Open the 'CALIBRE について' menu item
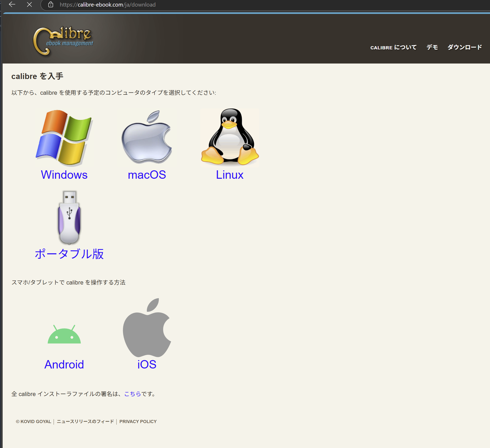The width and height of the screenshot is (490, 448). pyautogui.click(x=393, y=48)
